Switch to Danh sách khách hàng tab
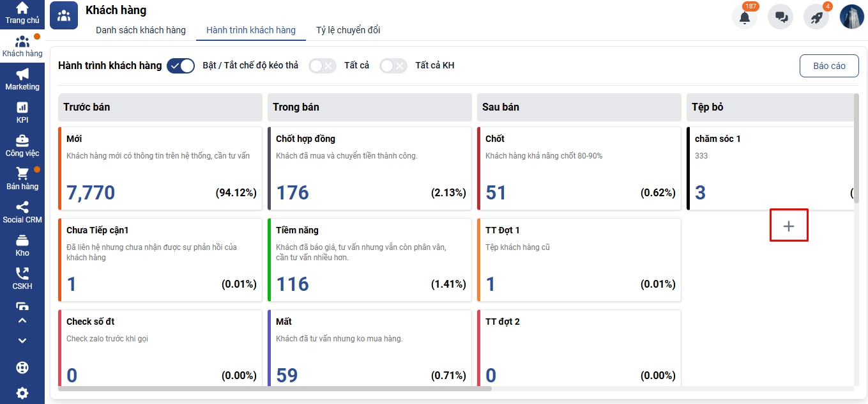 [141, 30]
